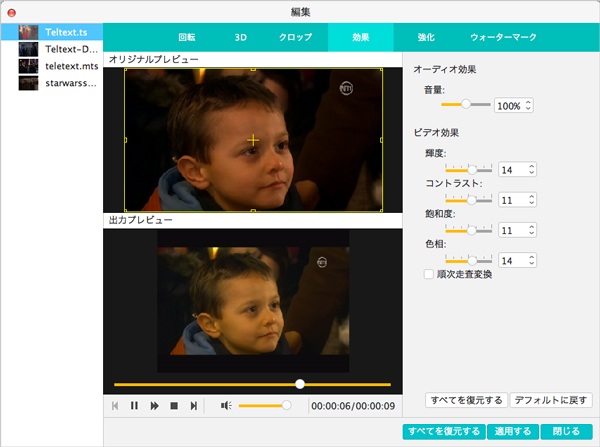
Task: Open the ウォーターマーク tab
Action: pyautogui.click(x=503, y=38)
